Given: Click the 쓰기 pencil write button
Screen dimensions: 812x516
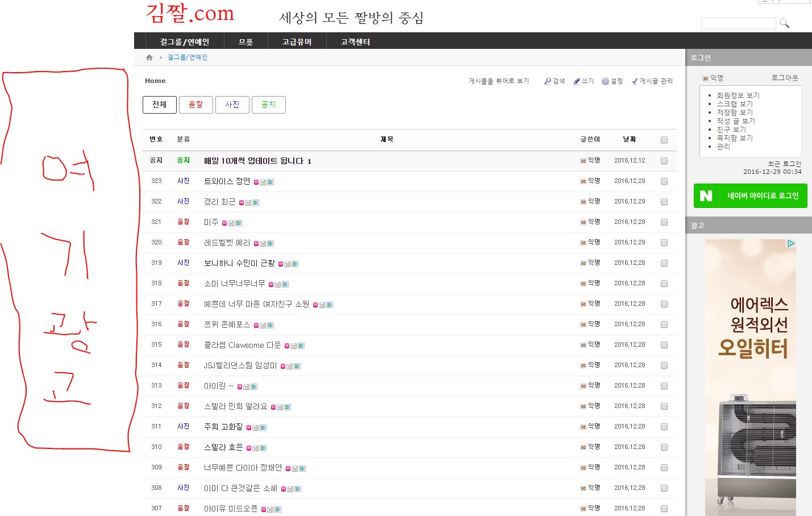Looking at the screenshot, I should pos(584,81).
